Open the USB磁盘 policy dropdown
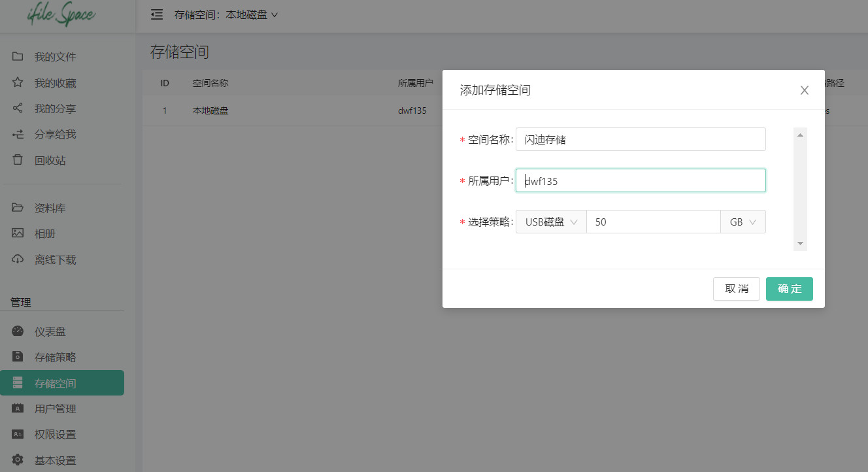Viewport: 868px width, 472px height. [551, 222]
